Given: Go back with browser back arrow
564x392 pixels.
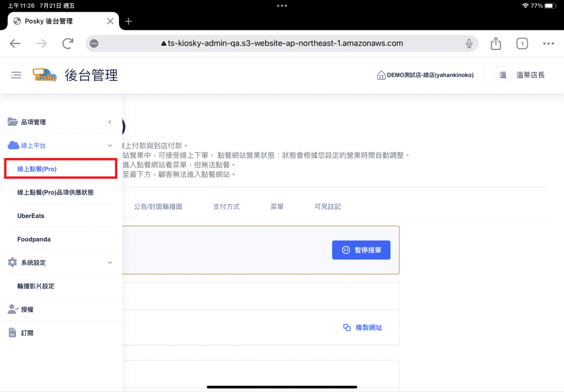Looking at the screenshot, I should coord(15,43).
